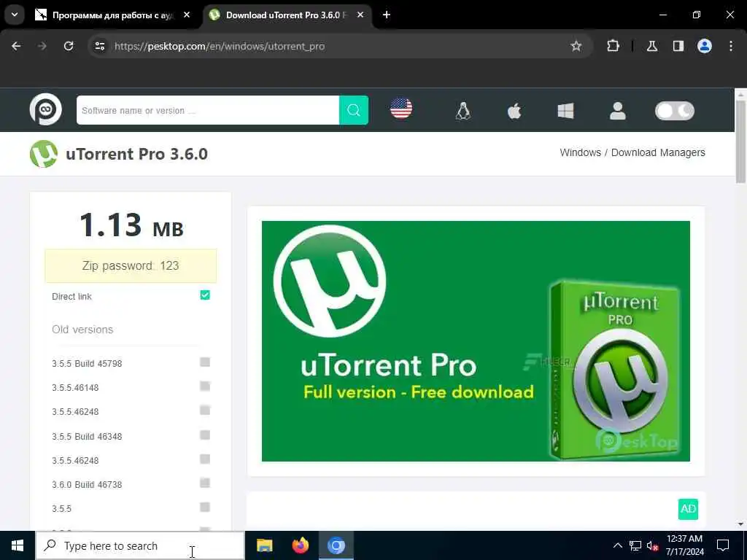Click the muted volume tray icon
This screenshot has height=560, width=747.
click(x=652, y=545)
